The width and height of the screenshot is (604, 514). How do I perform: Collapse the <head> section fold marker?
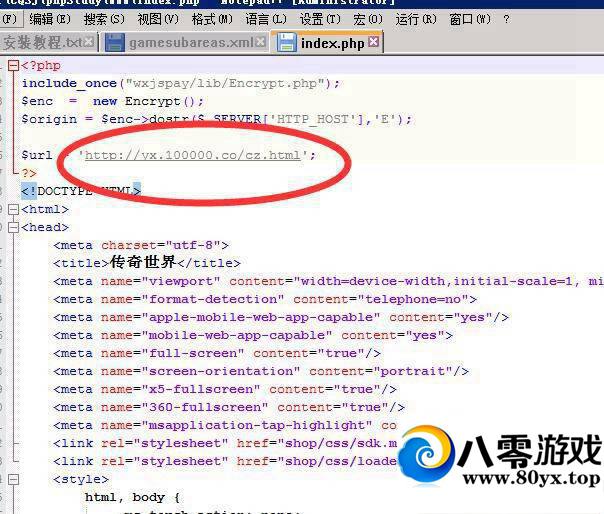[12, 227]
